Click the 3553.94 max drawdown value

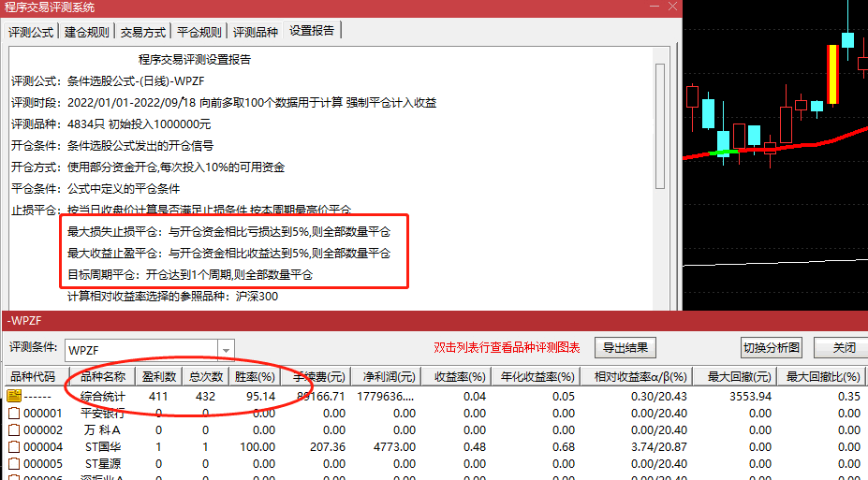click(750, 397)
